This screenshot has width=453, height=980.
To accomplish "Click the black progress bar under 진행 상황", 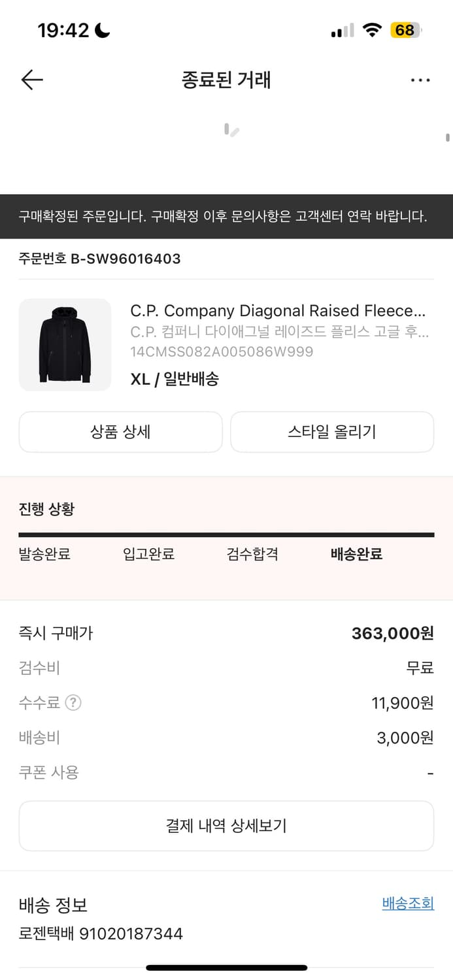I will (226, 534).
